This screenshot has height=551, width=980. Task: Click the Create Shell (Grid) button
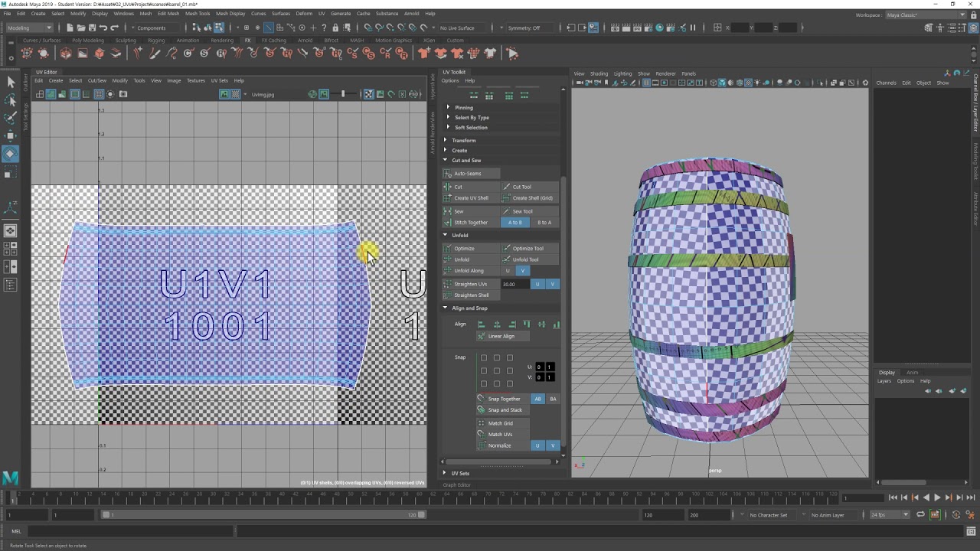tap(530, 198)
